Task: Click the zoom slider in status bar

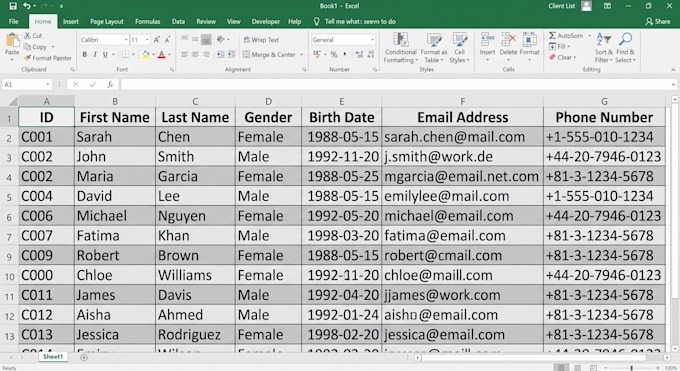Action: coord(631,368)
